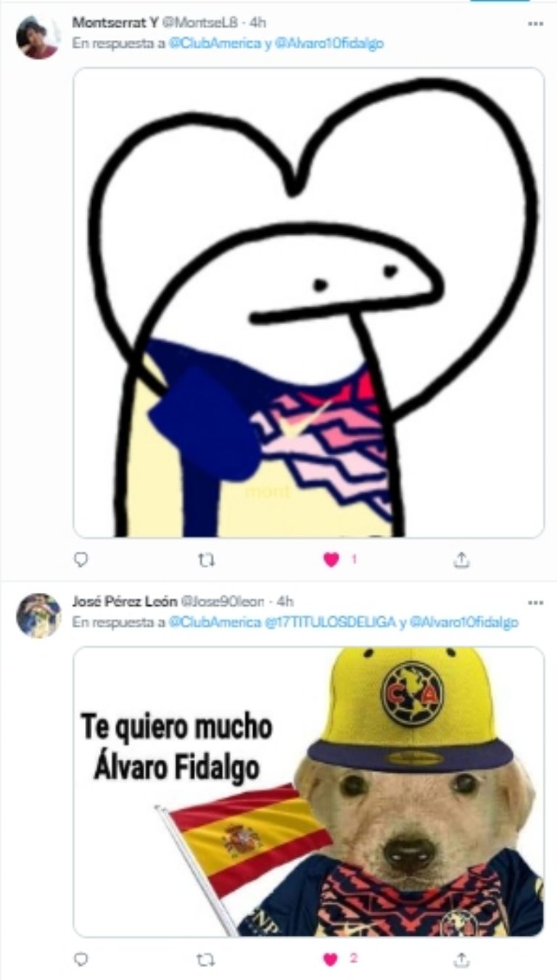557x980 pixels.
Task: Unlike Montserrat Y's tweet with 1 like
Action: pos(331,560)
